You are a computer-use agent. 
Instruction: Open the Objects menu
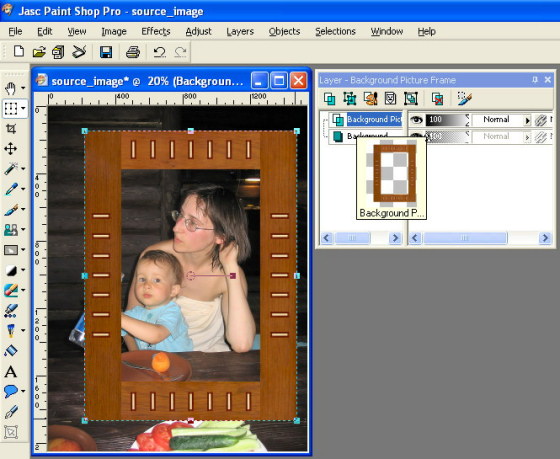point(284,31)
